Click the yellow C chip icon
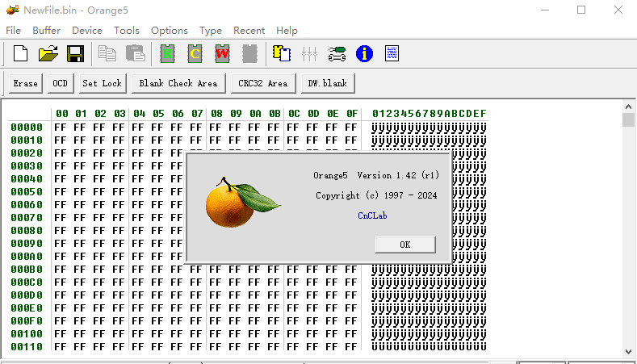Screen dimensions: 637x364 pos(195,54)
